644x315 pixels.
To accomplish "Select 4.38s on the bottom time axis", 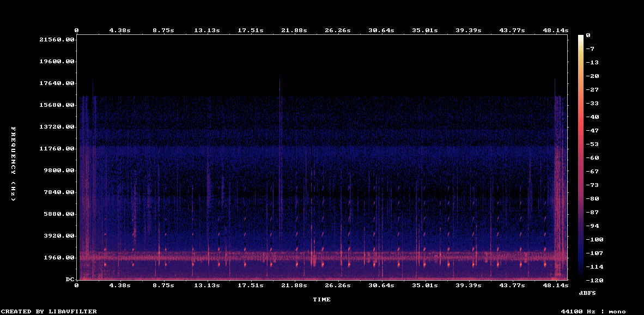I will 120,285.
